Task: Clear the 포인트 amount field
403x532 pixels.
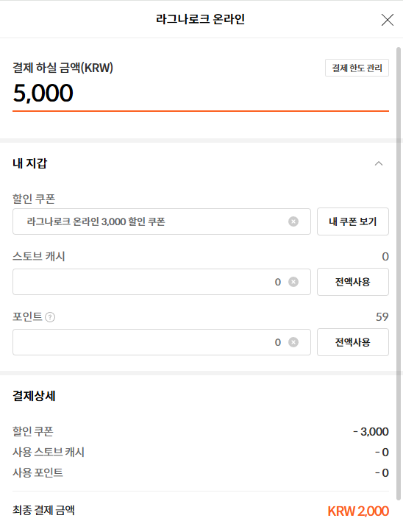Action: 293,342
